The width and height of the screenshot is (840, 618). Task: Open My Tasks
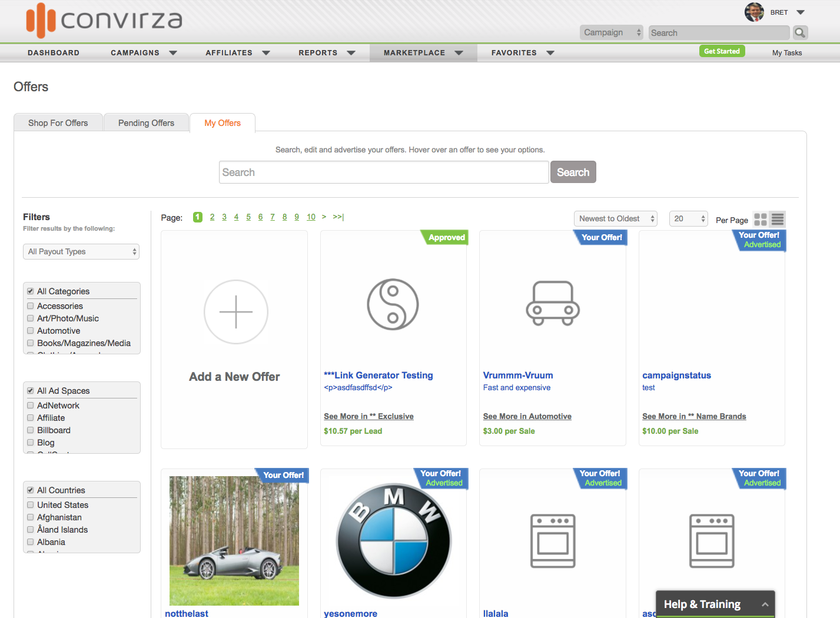(787, 53)
